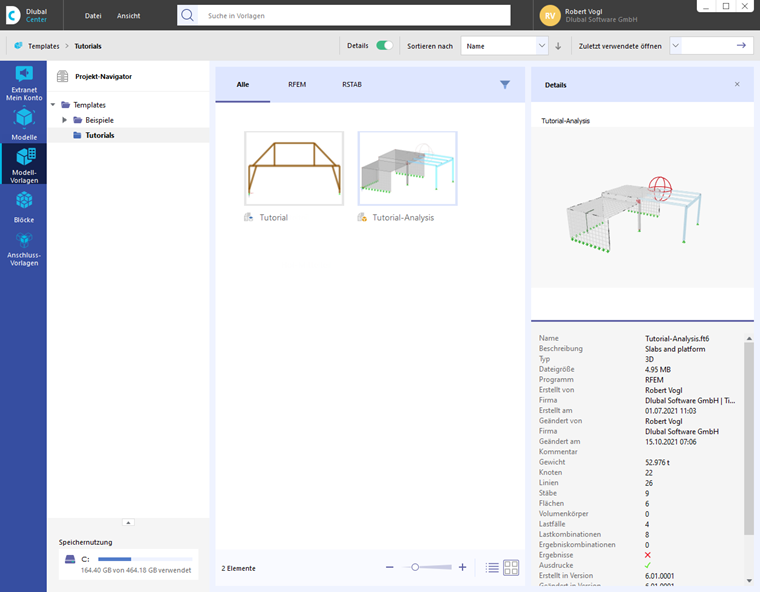760x592 pixels.
Task: Select Templates folder in tree
Action: coord(89,105)
